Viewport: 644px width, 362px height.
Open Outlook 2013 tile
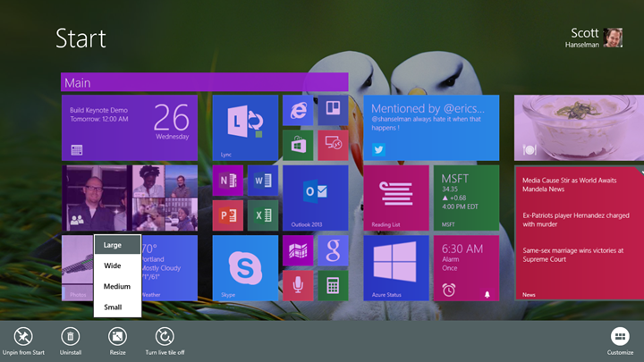coord(316,198)
